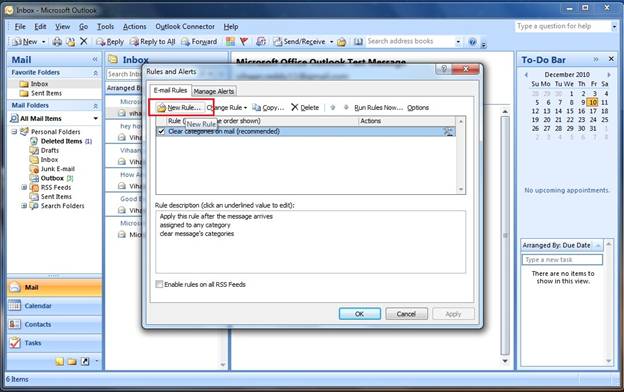
Task: Click Send/Receive in the toolbar
Action: [300, 41]
